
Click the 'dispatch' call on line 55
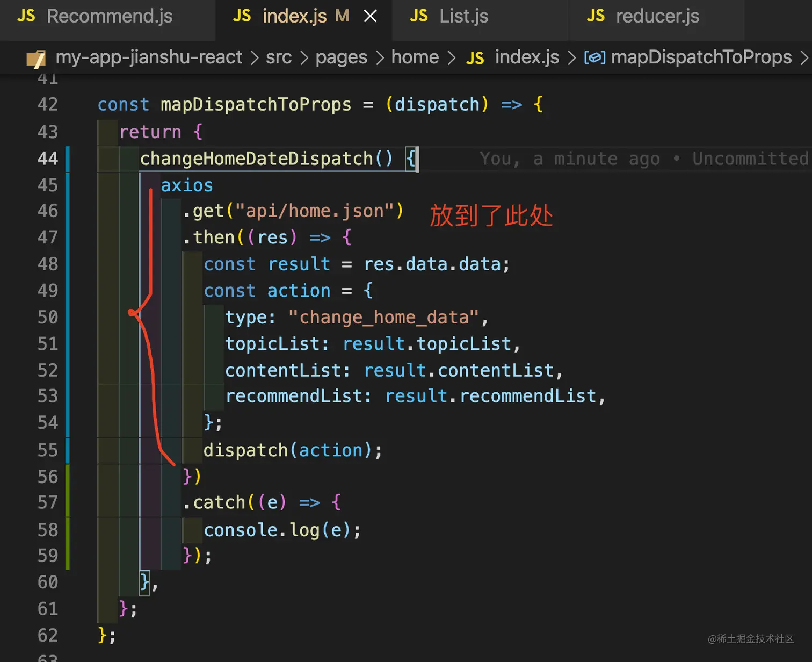245,450
